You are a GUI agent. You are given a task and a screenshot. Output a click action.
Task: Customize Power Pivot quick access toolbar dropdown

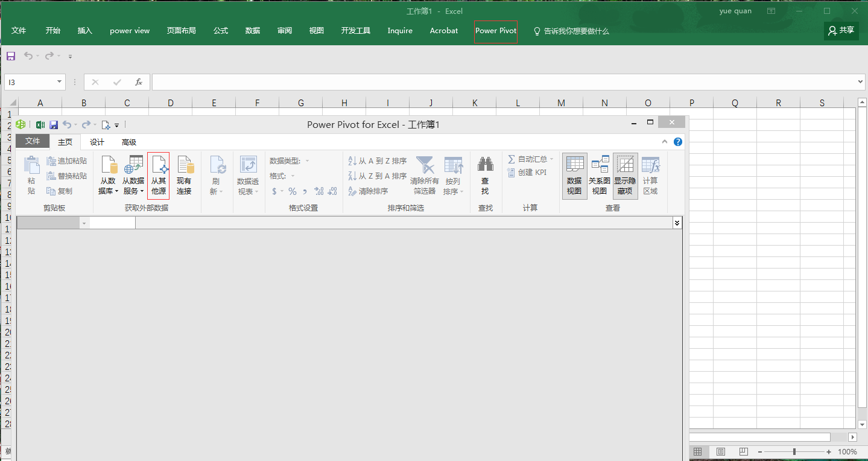117,125
